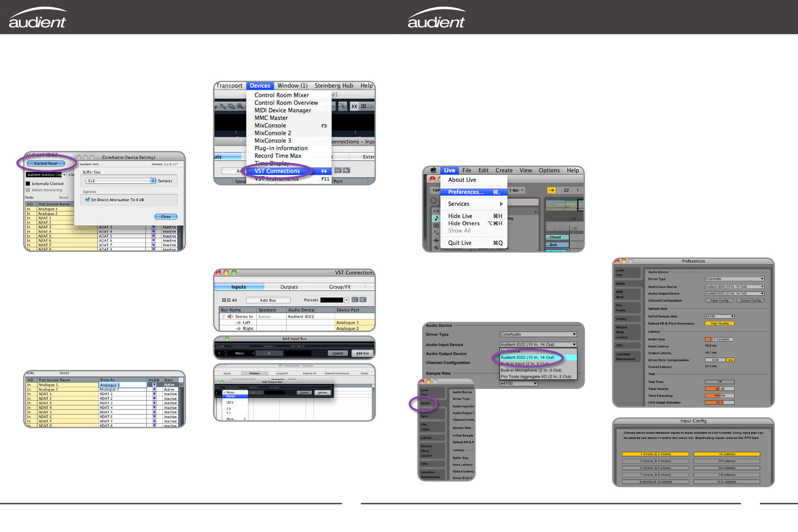The image size is (798, 532).
Task: Select the Instruments waveform icon in Live browser
Action: point(436,233)
